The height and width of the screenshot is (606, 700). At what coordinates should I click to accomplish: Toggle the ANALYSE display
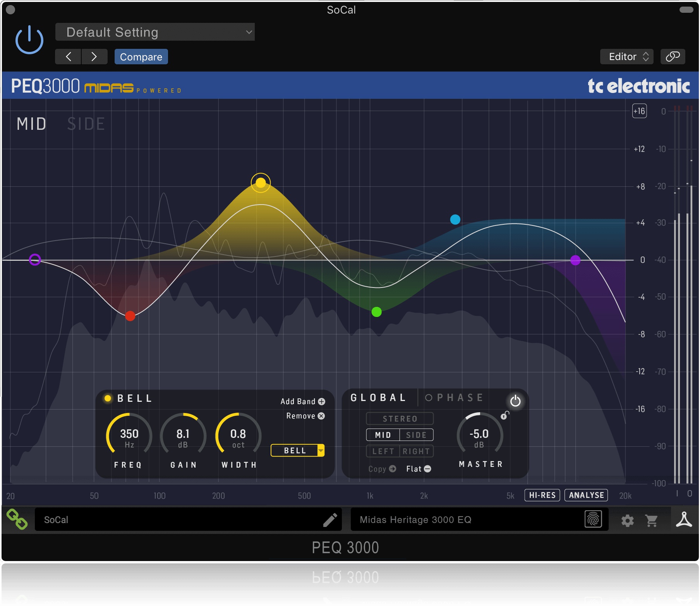[586, 495]
